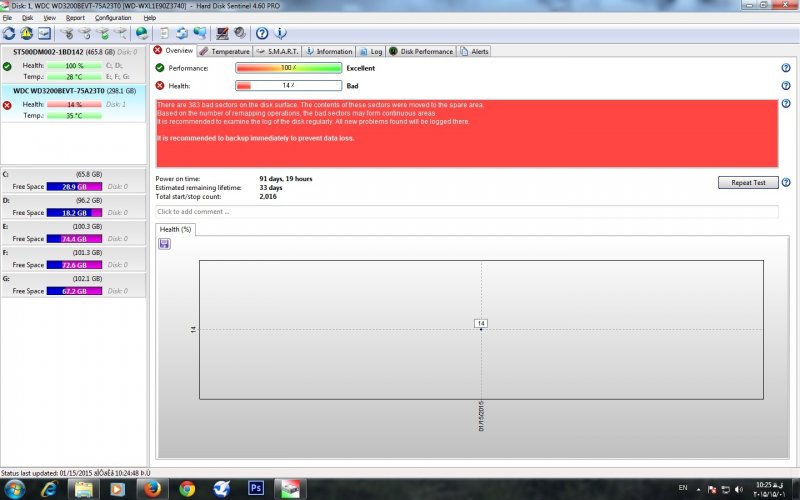This screenshot has height=500, width=800.
Task: Click the disk test icon with green mark
Action: (103, 34)
